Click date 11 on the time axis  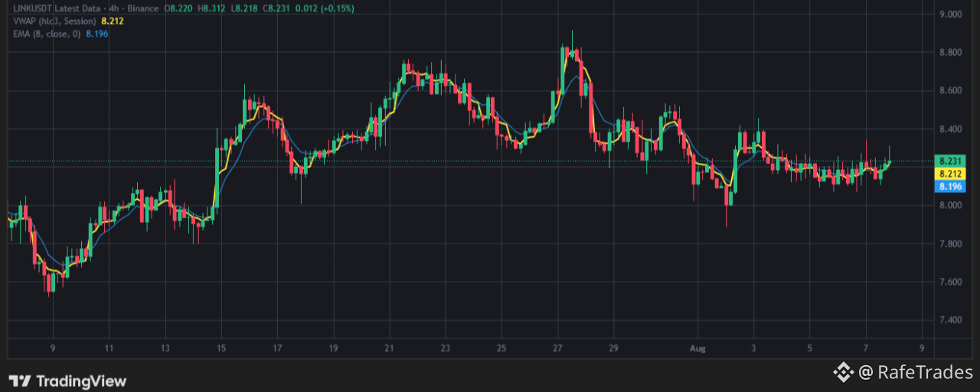(109, 348)
